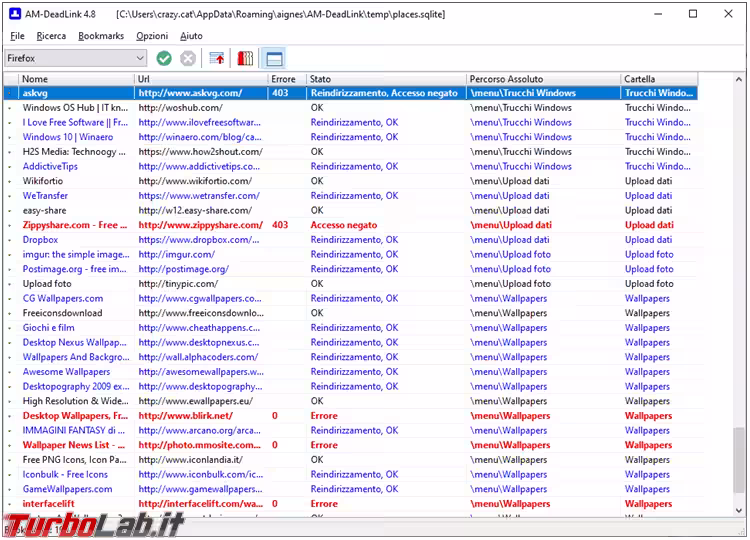Open the Aiuto menu

pyautogui.click(x=191, y=36)
